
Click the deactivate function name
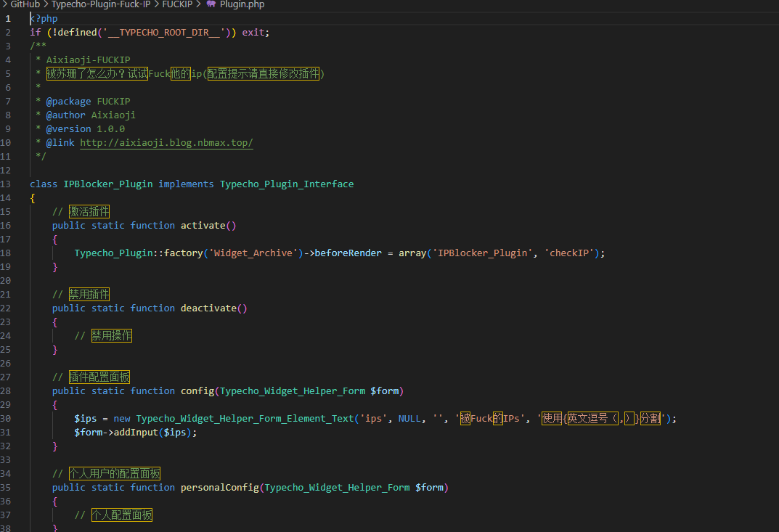click(x=208, y=308)
